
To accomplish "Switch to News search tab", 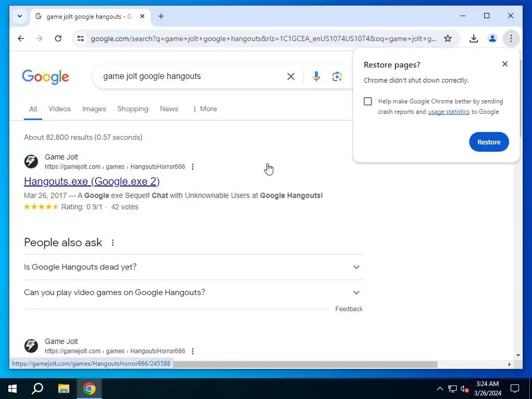I will 169,109.
